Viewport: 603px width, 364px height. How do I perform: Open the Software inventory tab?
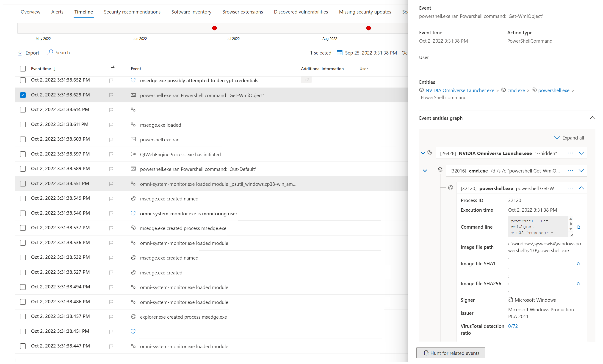tap(191, 12)
